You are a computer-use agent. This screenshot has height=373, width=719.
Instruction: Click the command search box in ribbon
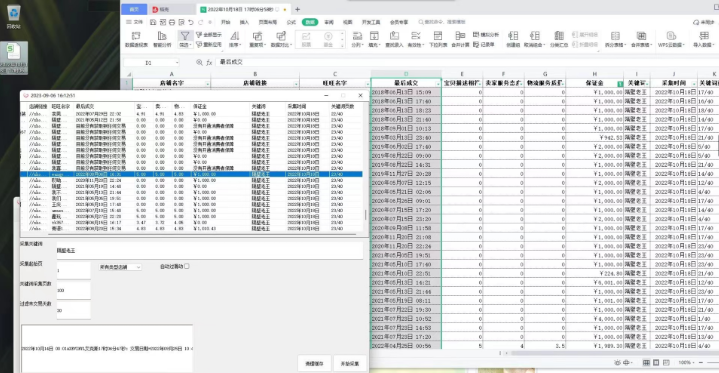(x=442, y=22)
